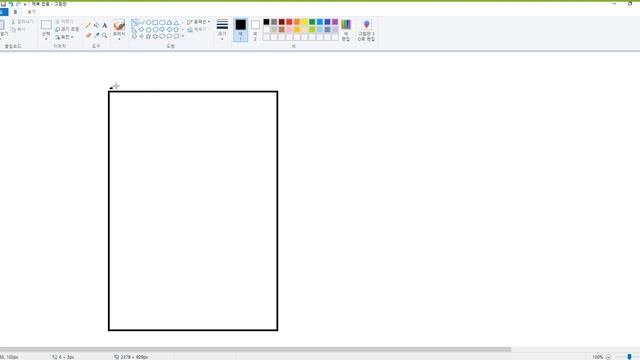This screenshot has height=360, width=640.
Task: Open the File tab in ribbon
Action: (3, 12)
